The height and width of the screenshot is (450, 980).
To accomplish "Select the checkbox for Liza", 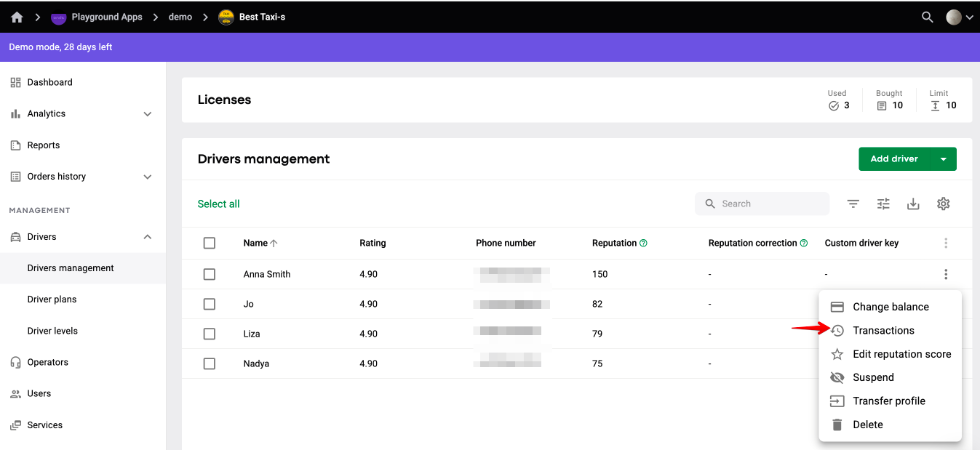I will 210,334.
